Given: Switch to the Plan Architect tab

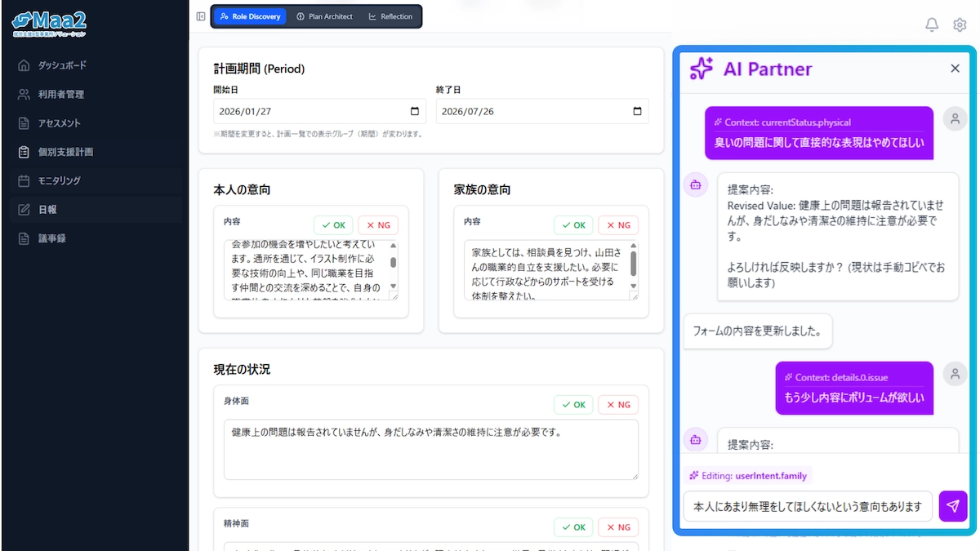Looking at the screenshot, I should coord(326,16).
